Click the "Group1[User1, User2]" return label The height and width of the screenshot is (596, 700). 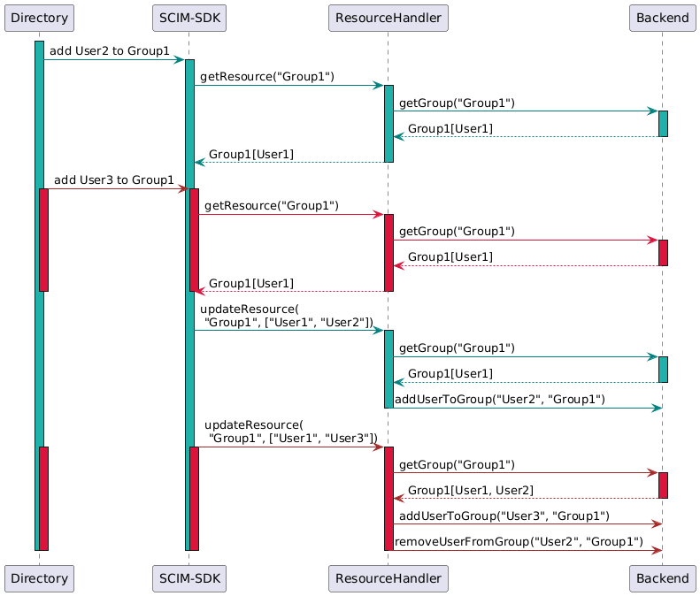point(470,490)
